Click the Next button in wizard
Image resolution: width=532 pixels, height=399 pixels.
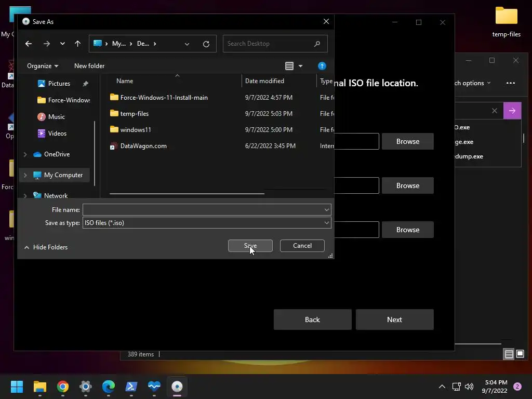point(395,320)
